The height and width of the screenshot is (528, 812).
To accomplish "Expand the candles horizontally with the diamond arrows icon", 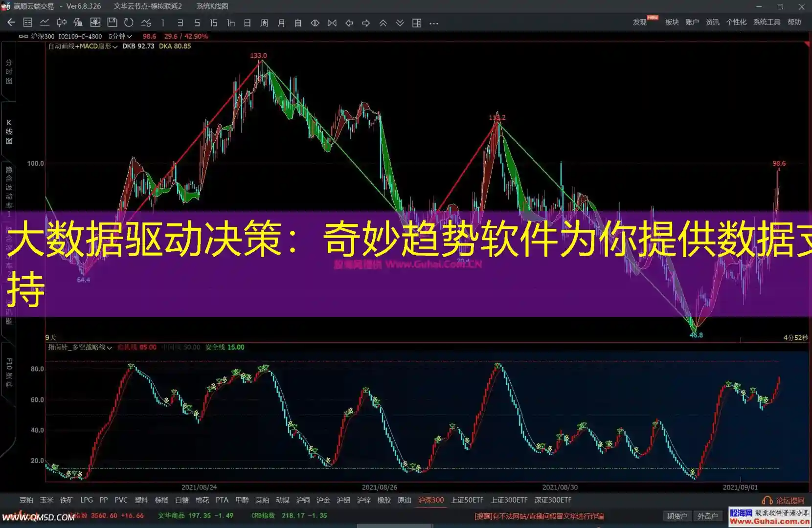I will pos(315,23).
